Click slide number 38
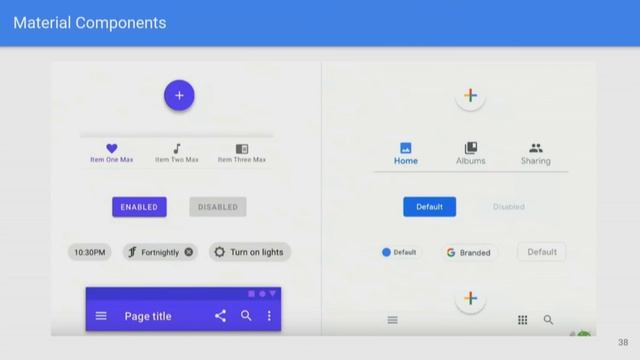Screen dimensions: 640x360 [623, 342]
